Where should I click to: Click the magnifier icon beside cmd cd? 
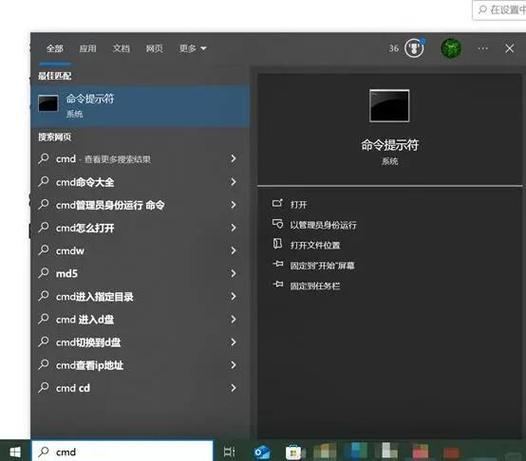pos(44,388)
